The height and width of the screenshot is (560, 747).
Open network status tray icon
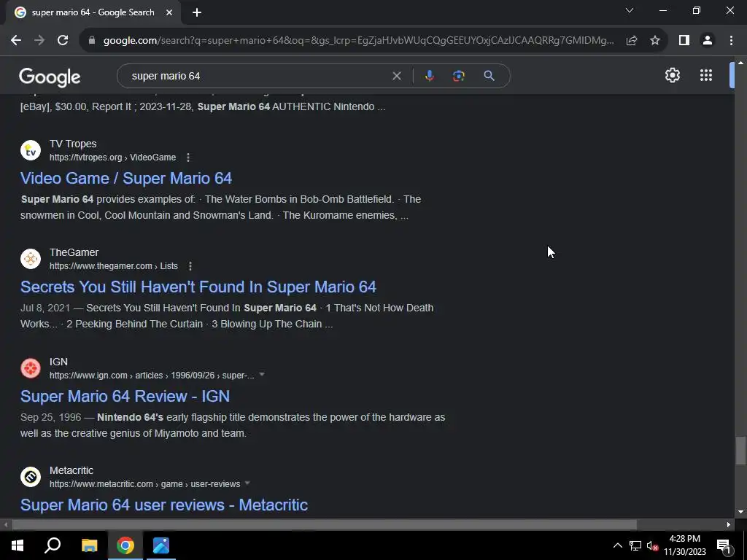[635, 545]
